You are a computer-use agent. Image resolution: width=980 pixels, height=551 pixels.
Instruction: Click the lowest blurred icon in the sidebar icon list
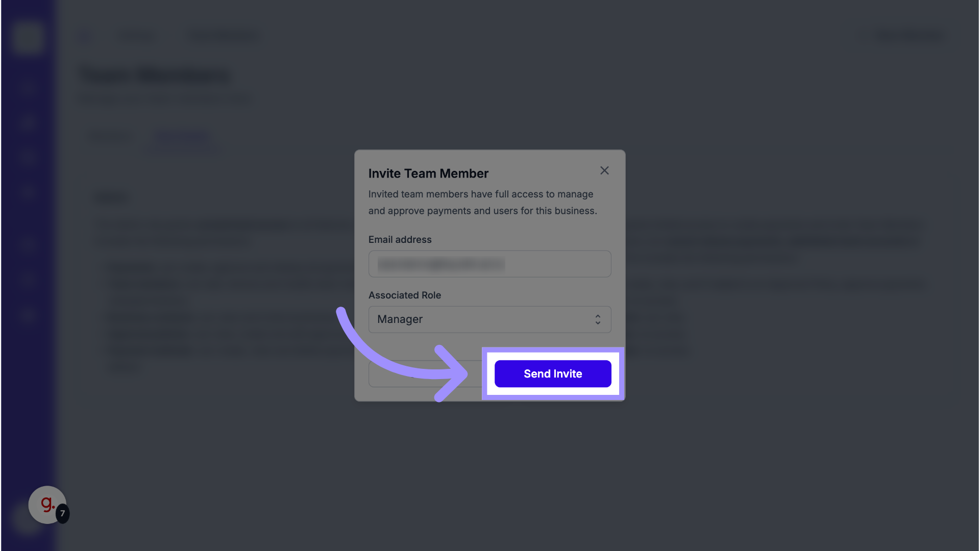(27, 315)
